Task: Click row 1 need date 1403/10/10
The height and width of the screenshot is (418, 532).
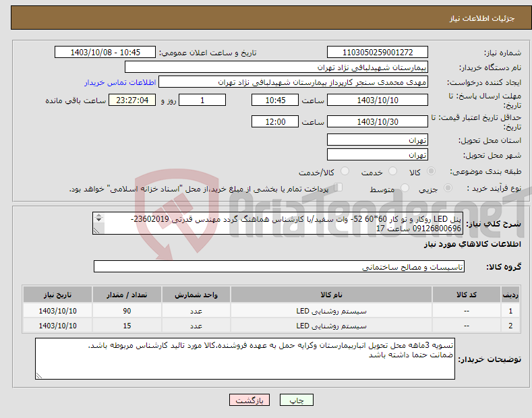Action: (58, 311)
